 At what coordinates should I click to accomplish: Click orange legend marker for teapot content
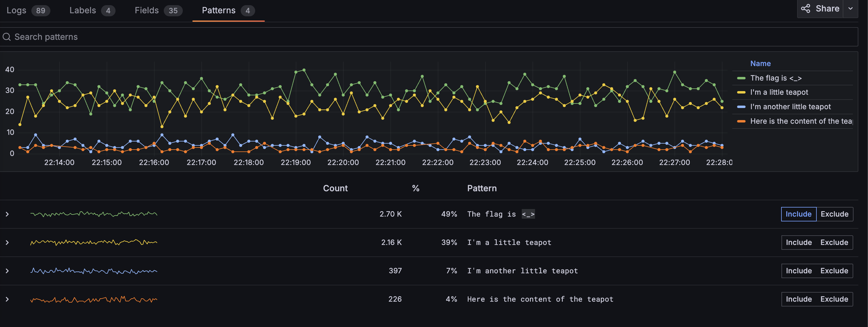tap(741, 121)
